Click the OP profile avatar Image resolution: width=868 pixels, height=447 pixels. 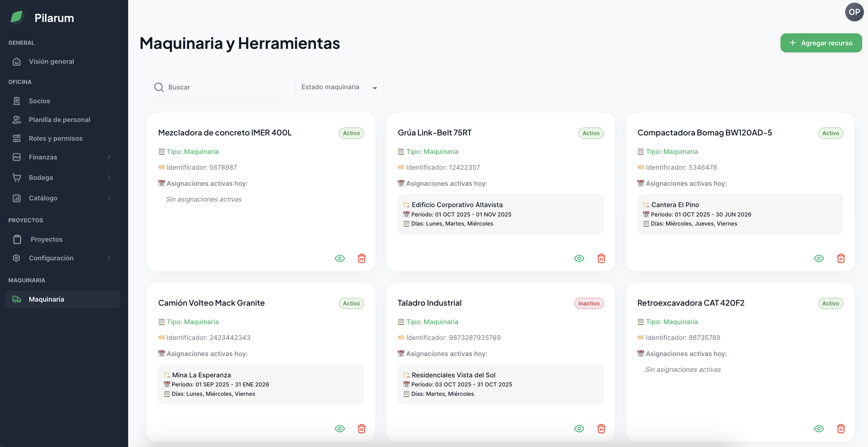[x=855, y=12]
